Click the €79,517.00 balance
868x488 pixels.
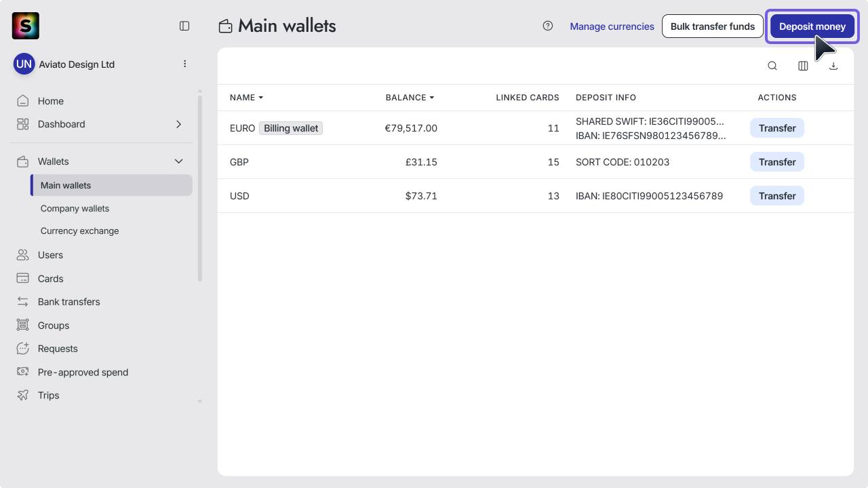coord(411,128)
